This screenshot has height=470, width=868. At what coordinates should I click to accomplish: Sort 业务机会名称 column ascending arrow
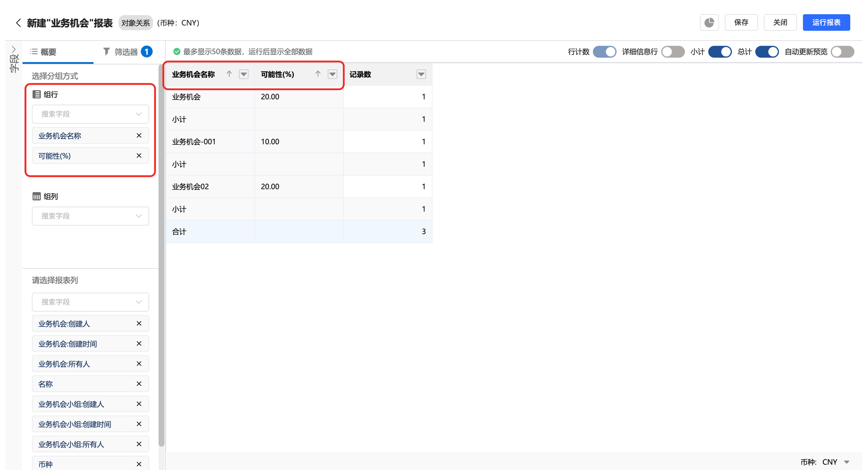(229, 74)
